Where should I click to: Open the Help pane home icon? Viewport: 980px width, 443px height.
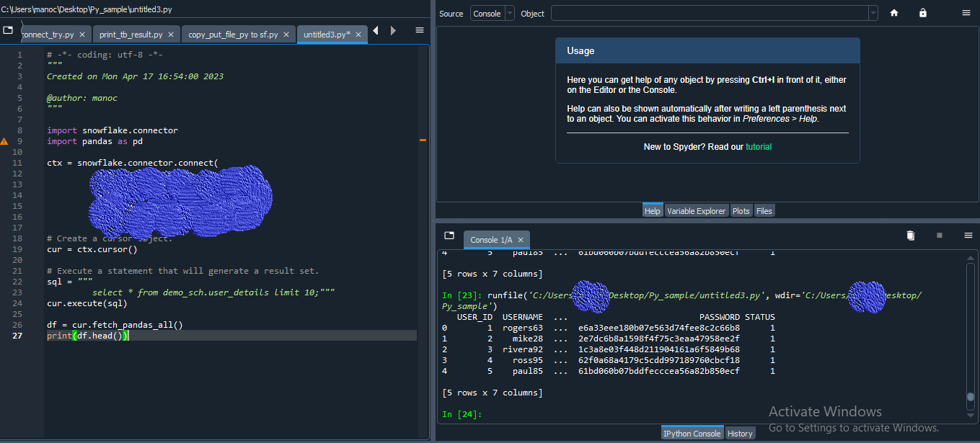click(893, 12)
